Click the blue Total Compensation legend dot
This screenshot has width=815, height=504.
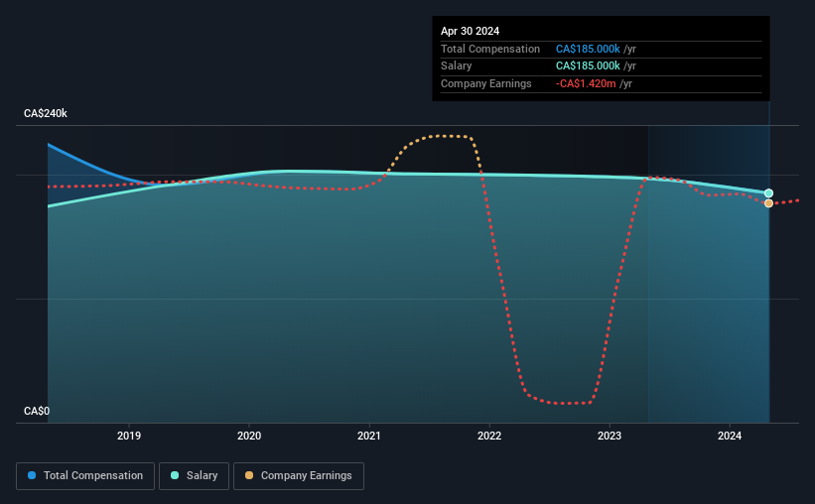32,475
